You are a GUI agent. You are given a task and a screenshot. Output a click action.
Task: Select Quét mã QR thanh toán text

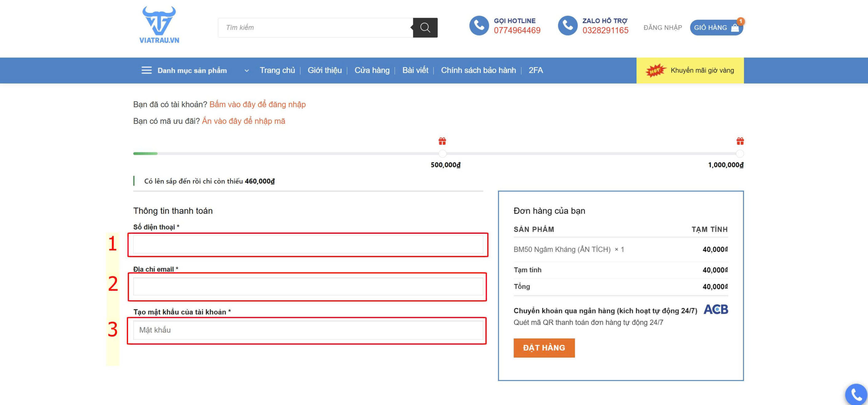[x=588, y=322]
